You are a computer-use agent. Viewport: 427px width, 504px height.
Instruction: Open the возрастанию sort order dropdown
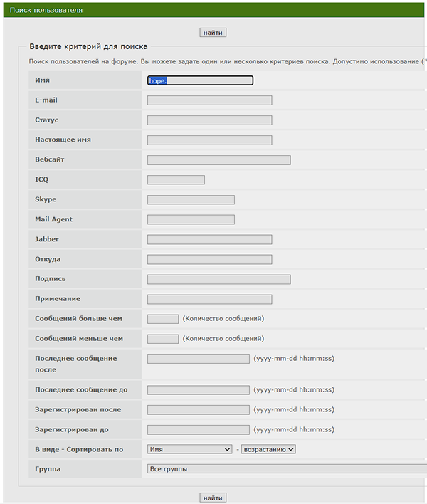268,449
